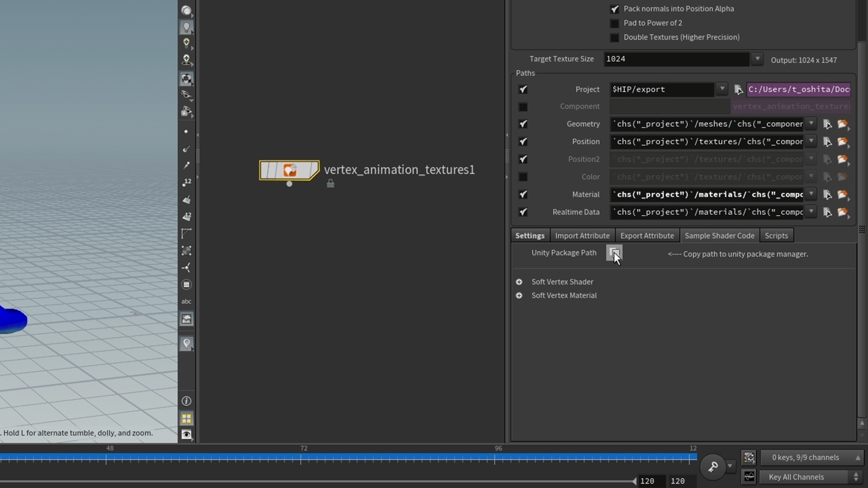Click the key animation button near timeline
Image resolution: width=868 pixels, height=488 pixels.
point(713,466)
